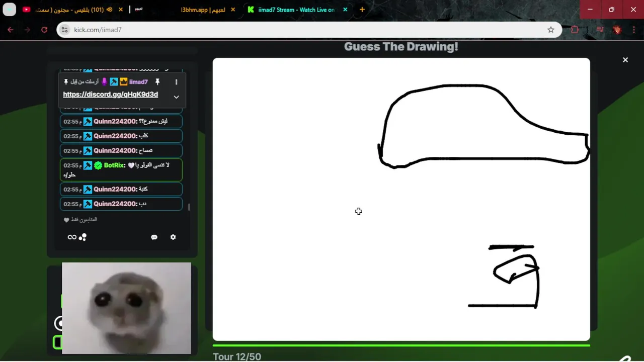This screenshot has width=644, height=362.
Task: Click the purple microphone badge in pinned message
Action: click(105, 82)
